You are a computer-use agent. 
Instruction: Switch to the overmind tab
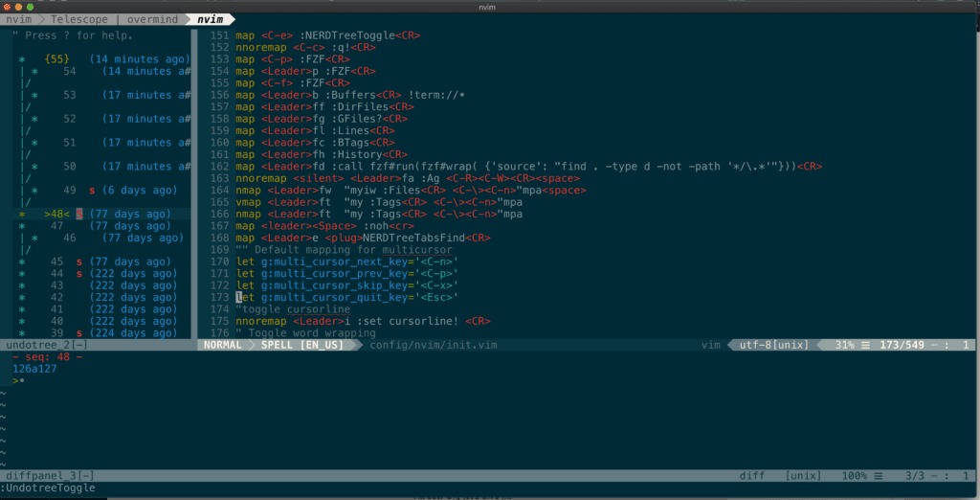point(152,19)
